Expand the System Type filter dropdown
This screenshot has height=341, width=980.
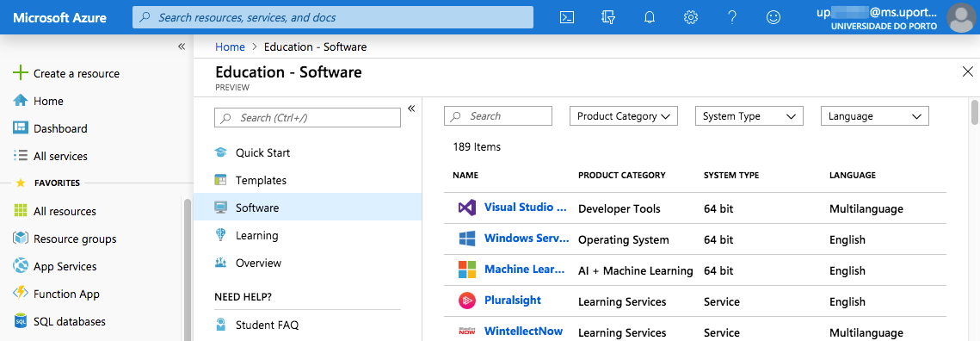[749, 116]
